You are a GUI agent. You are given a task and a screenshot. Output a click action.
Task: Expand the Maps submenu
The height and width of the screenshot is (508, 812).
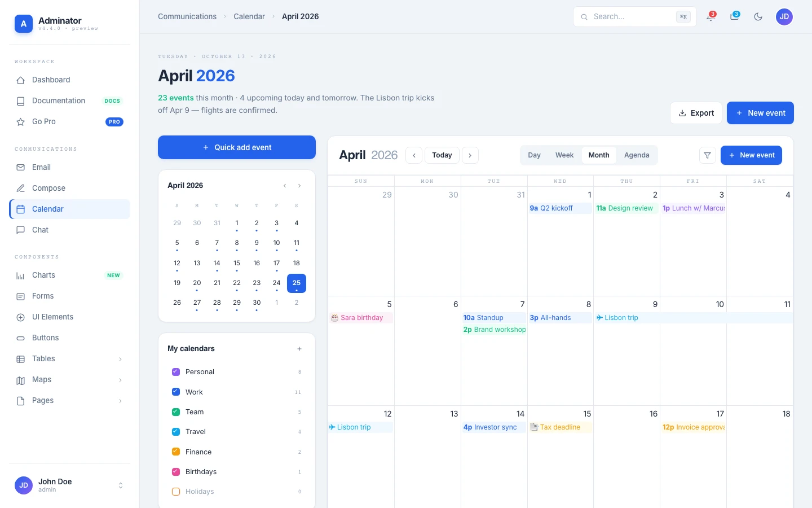(70, 380)
